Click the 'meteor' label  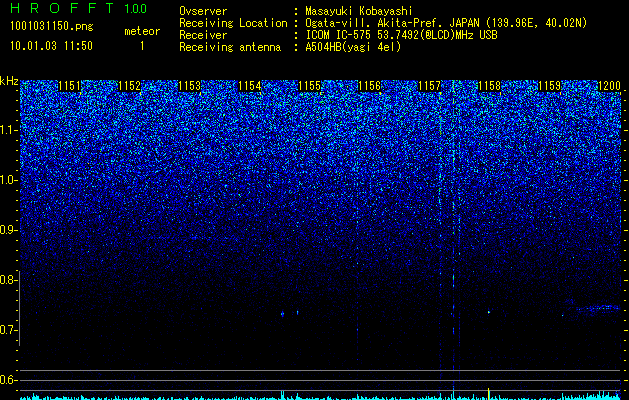(142, 31)
